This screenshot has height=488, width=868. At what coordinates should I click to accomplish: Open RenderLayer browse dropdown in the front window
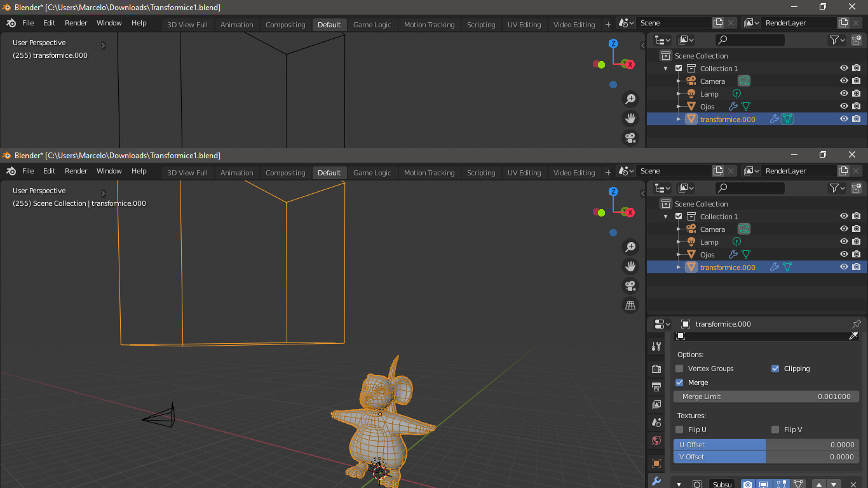click(x=752, y=171)
